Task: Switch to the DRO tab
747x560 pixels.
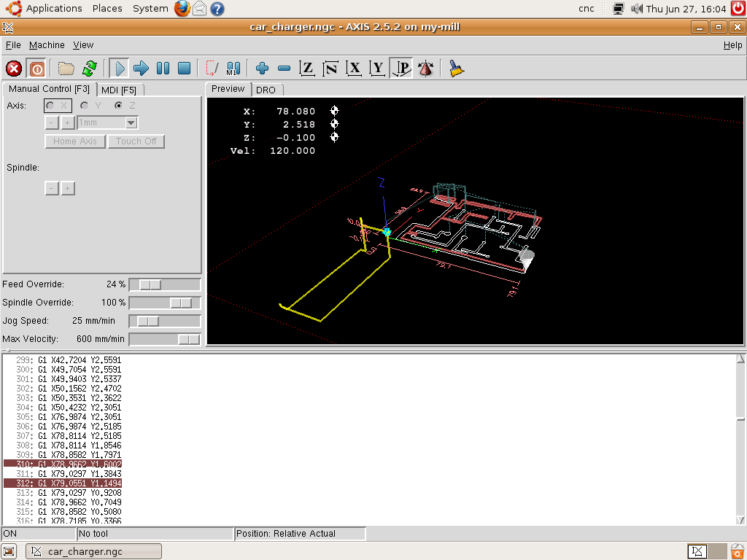Action: coord(266,90)
